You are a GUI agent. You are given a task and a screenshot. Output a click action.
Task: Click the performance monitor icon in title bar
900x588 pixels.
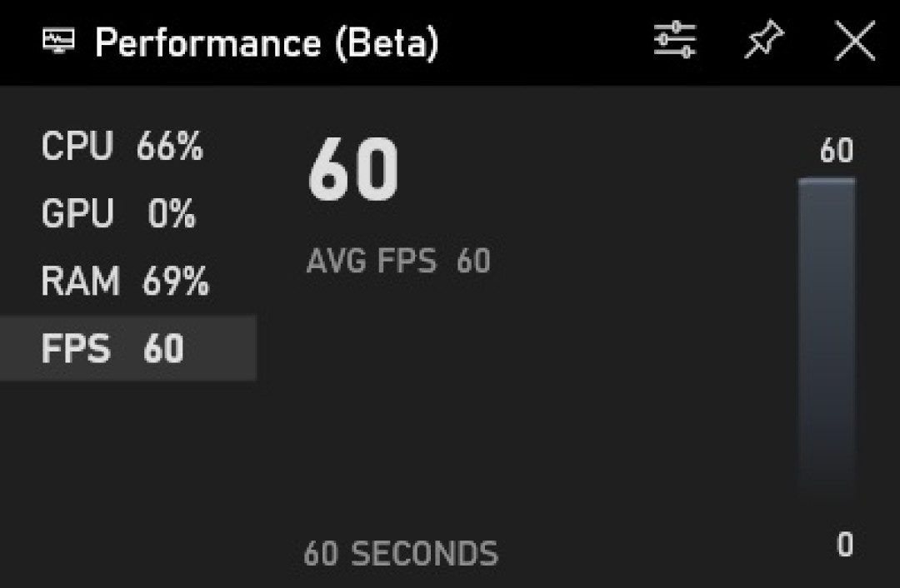coord(58,41)
